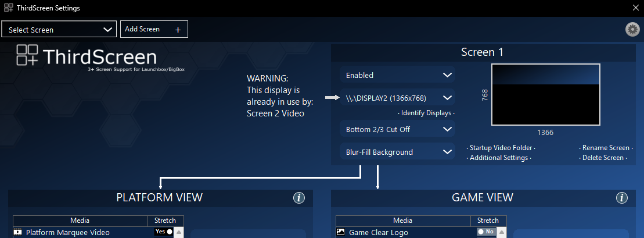Image resolution: width=644 pixels, height=238 pixels.
Task: Select the Platform Marquee Video row
Action: pos(94,232)
